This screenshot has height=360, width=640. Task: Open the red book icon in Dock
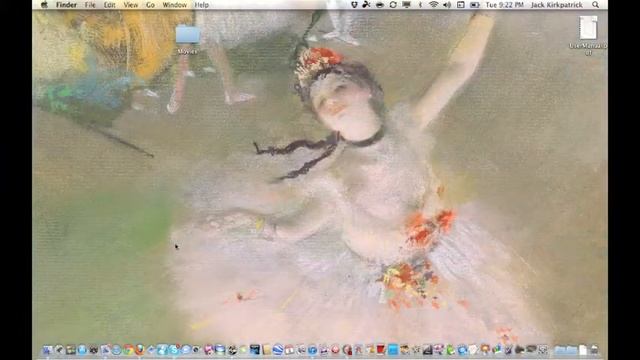tap(381, 350)
